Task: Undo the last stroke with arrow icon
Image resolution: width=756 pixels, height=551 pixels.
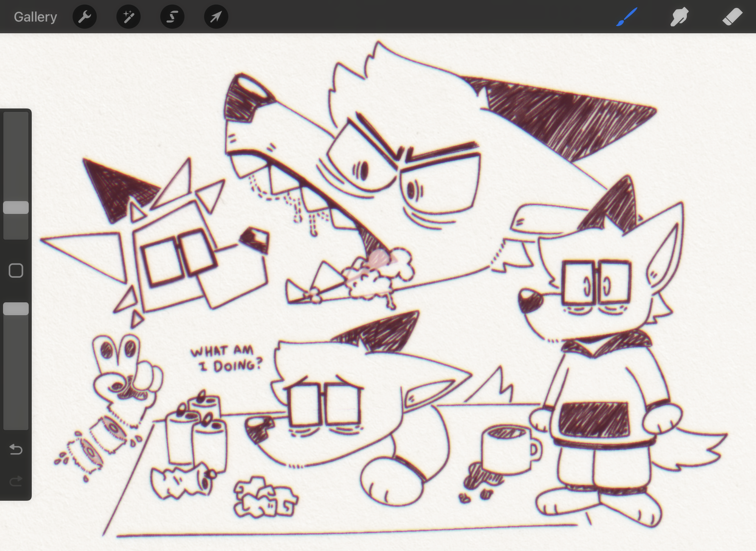Action: (16, 449)
